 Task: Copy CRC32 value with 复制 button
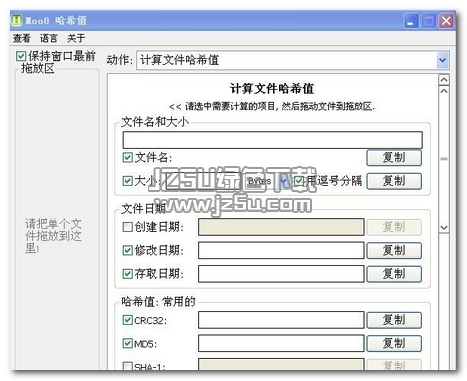point(394,320)
